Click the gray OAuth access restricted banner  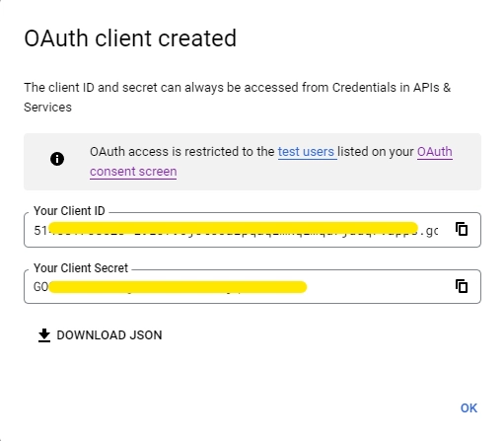point(252,162)
